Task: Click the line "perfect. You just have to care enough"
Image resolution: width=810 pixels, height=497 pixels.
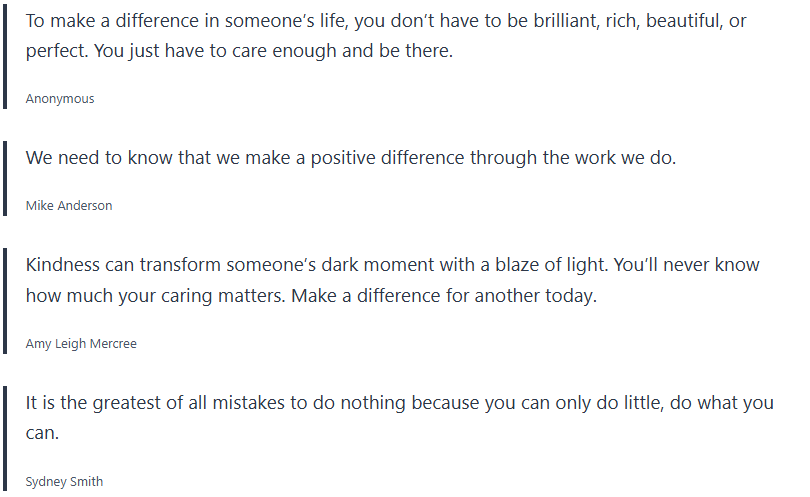Action: [x=239, y=51]
